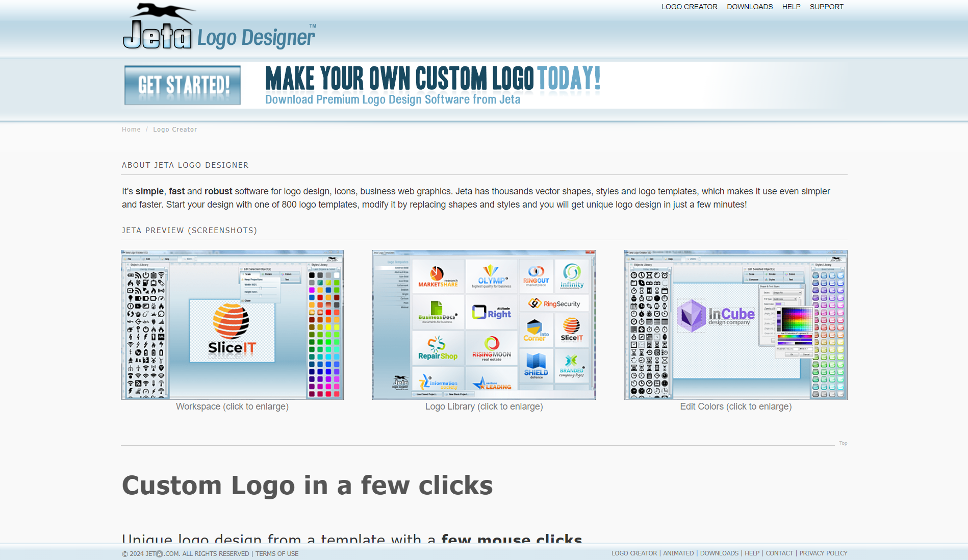Screen dimensions: 968x560
Task: Click the 'Workspace (click to enlarge)' caption
Action: pyautogui.click(x=232, y=406)
